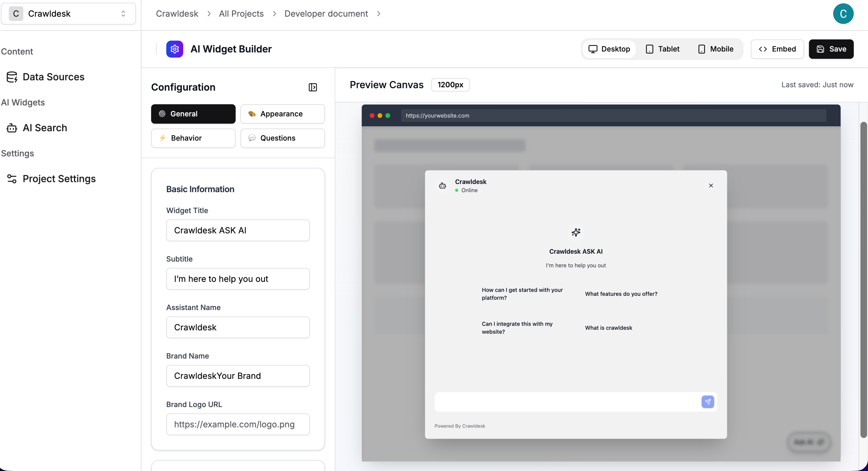Open the Appearance configuration tab
The height and width of the screenshot is (471, 868).
pos(282,114)
